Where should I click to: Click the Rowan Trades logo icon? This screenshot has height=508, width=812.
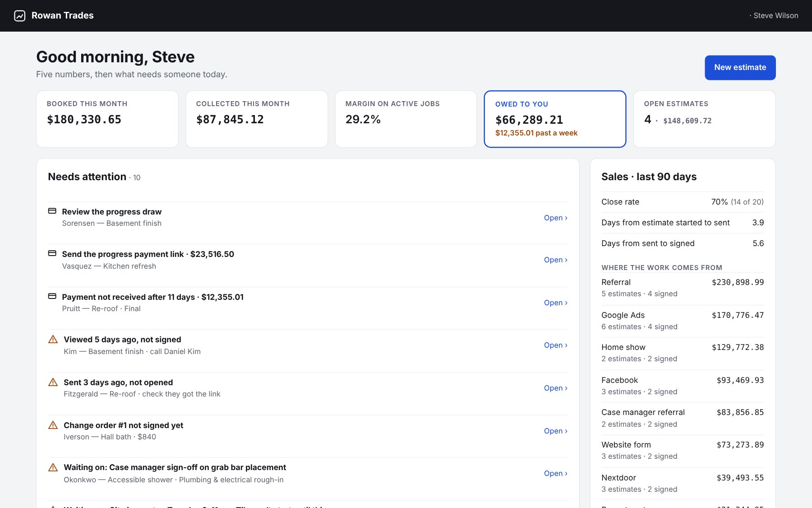pos(19,16)
